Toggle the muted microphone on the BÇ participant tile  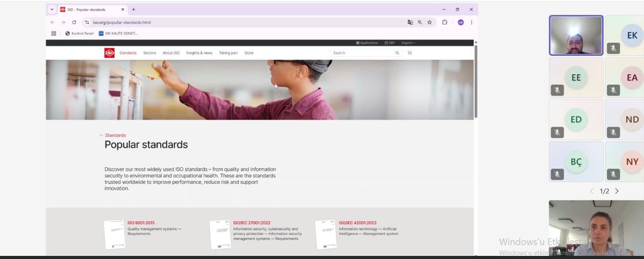pyautogui.click(x=557, y=174)
